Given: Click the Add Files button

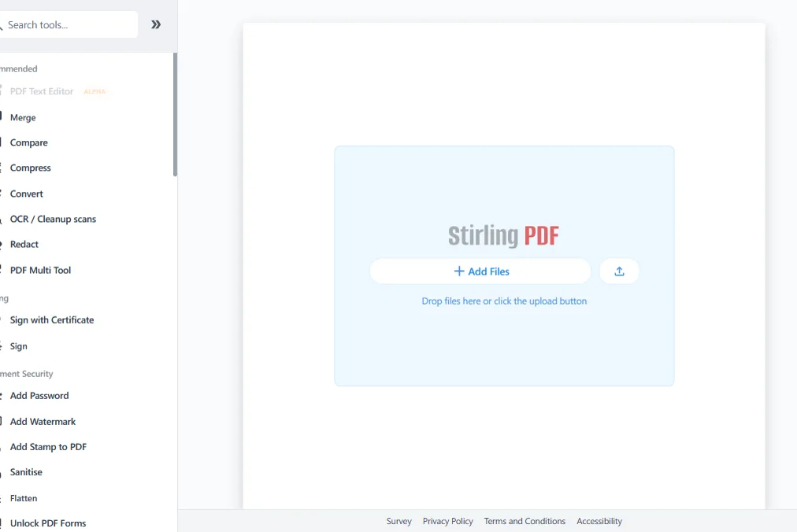Looking at the screenshot, I should (x=480, y=272).
